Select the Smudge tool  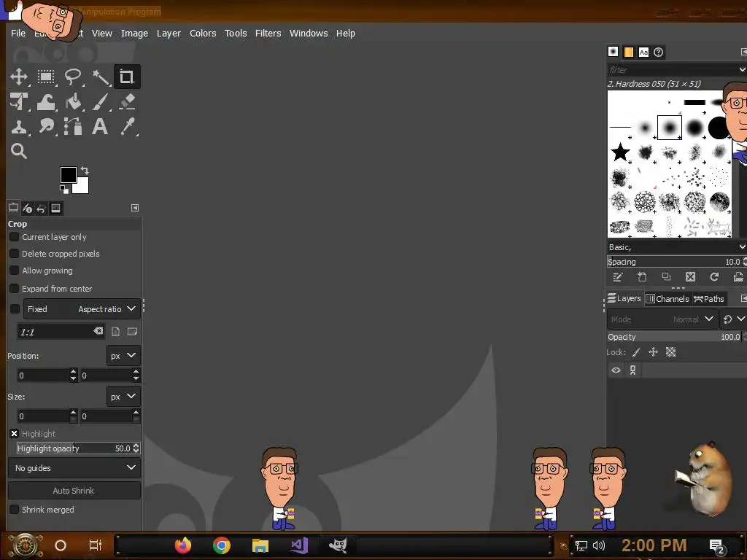46,127
